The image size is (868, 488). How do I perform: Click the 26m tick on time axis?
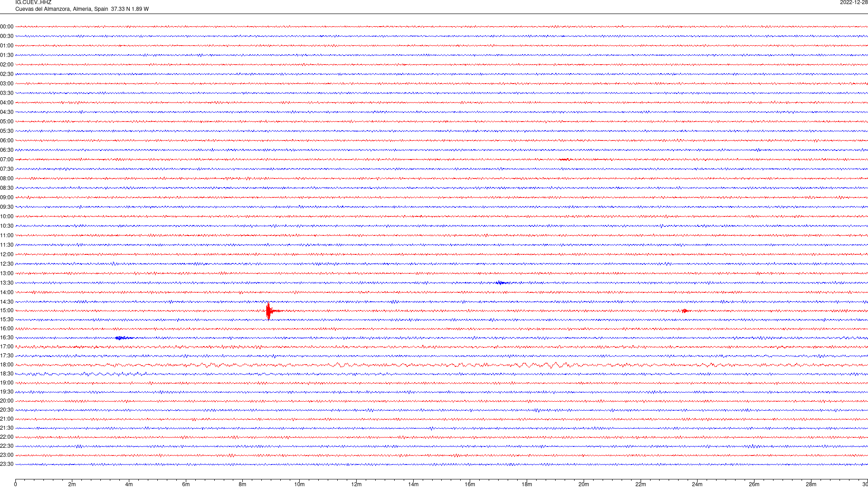754,483
